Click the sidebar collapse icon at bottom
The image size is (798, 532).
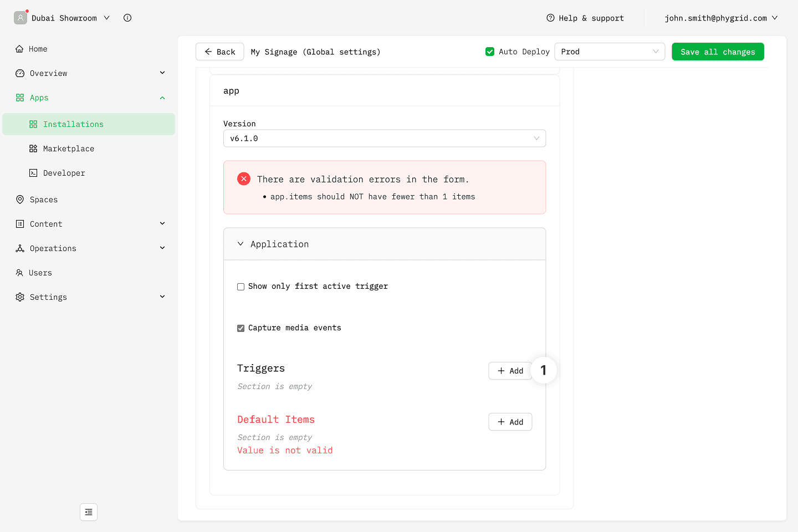click(89, 512)
